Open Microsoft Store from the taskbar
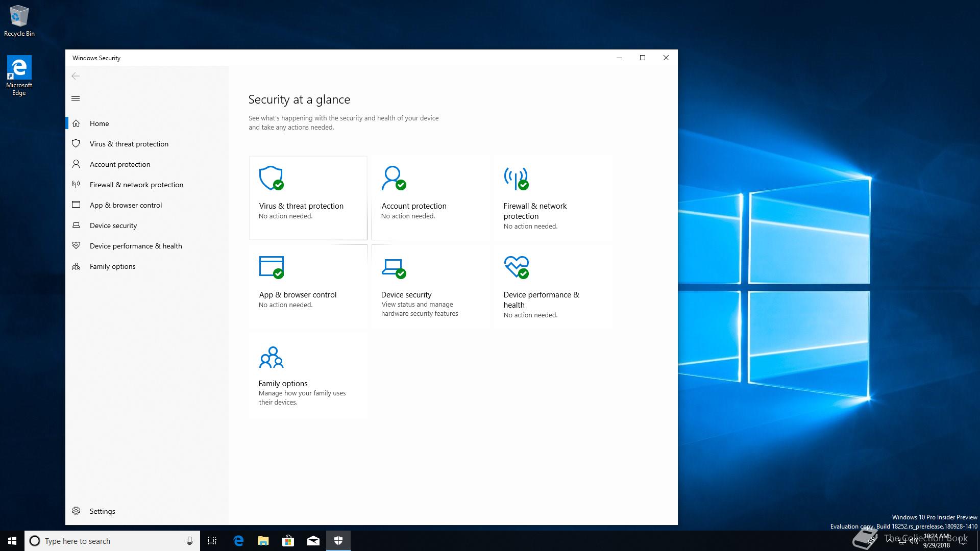 click(x=288, y=541)
